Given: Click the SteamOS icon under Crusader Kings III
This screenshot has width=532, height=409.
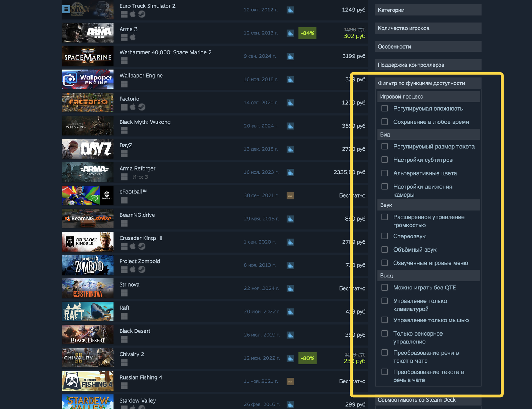Looking at the screenshot, I should tap(142, 246).
